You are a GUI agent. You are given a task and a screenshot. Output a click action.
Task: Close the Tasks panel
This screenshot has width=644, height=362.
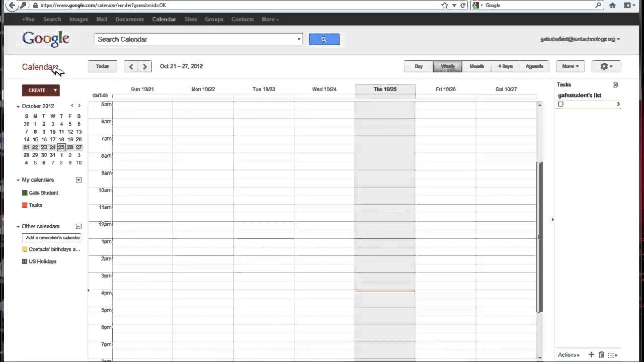click(615, 85)
